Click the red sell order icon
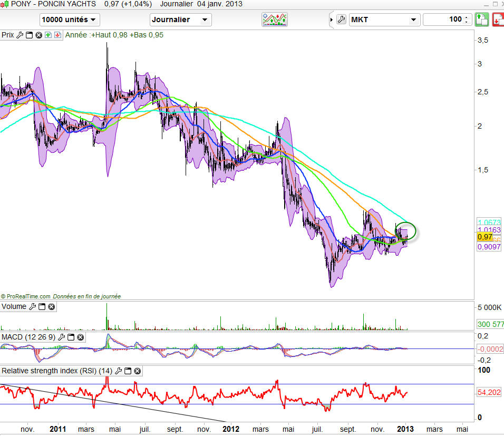This screenshot has height=436, width=504. pos(498,20)
